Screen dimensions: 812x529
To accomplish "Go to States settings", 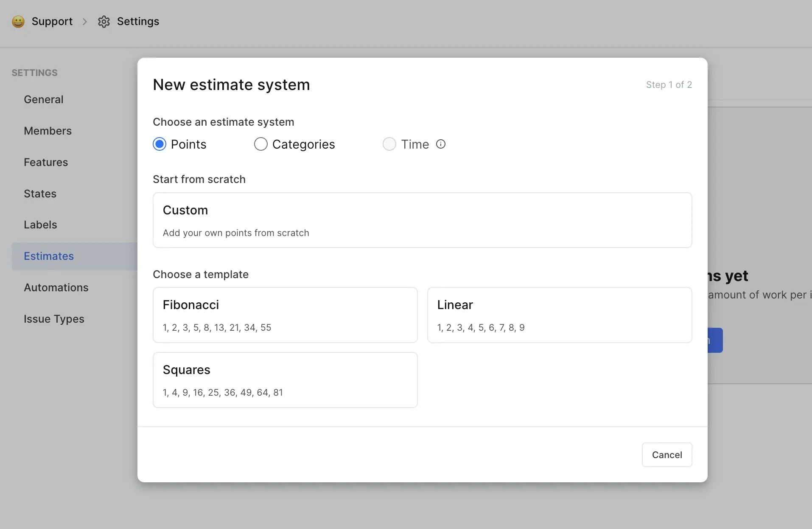I will coord(40,194).
